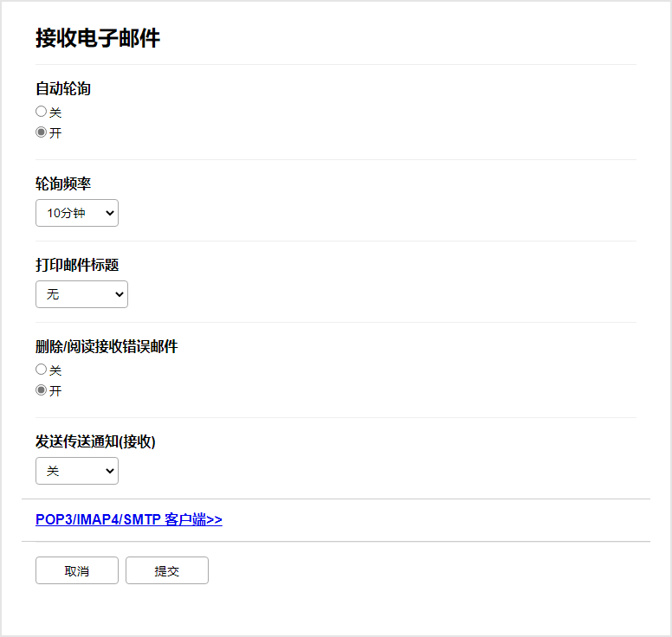Open the 轮询频率 dropdown showing 10分钟
Image resolution: width=672 pixels, height=637 pixels.
click(76, 213)
